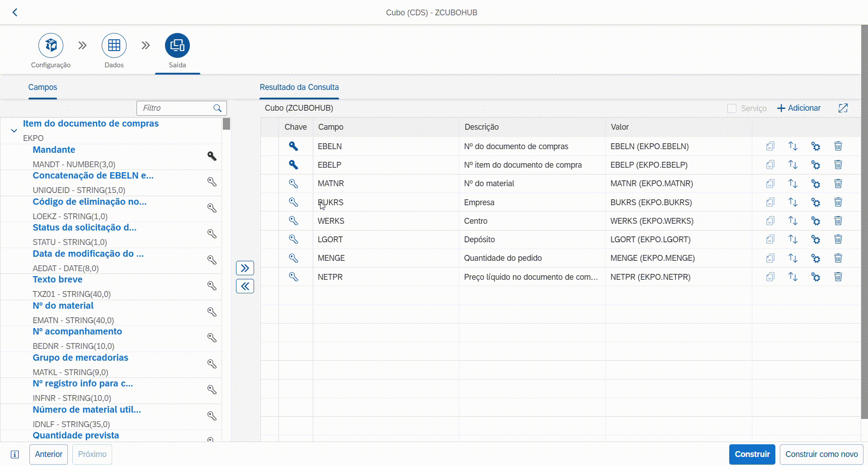Open settings for the MATNR row
868x466 pixels.
coord(815,184)
